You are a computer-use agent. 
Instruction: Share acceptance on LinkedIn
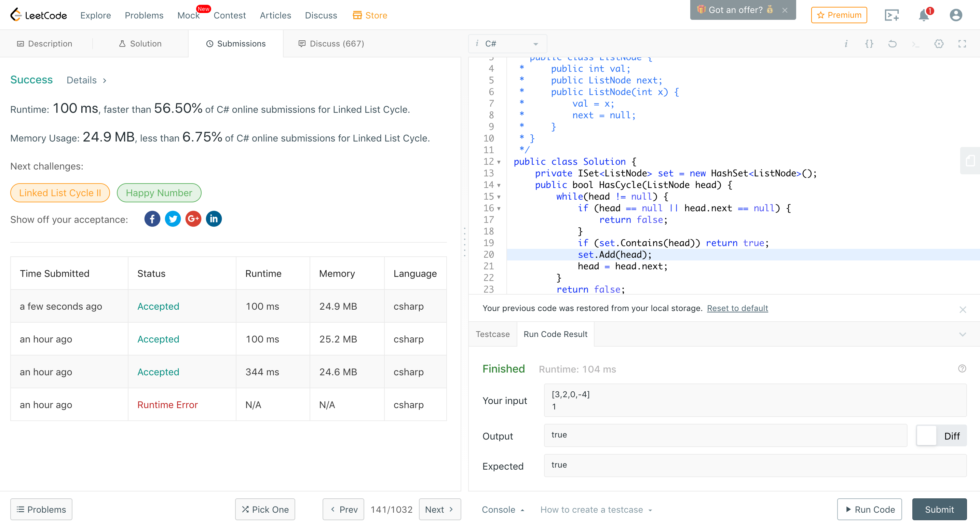pos(214,219)
